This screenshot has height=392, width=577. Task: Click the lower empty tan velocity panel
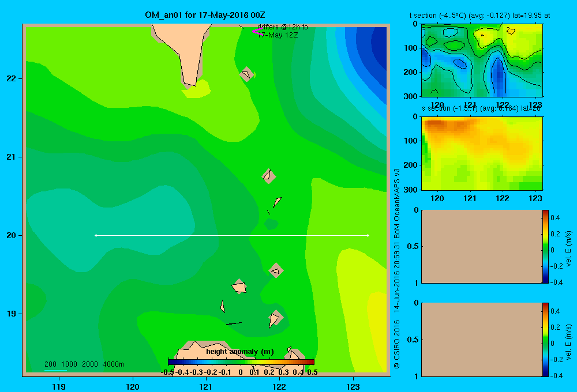pos(482,340)
